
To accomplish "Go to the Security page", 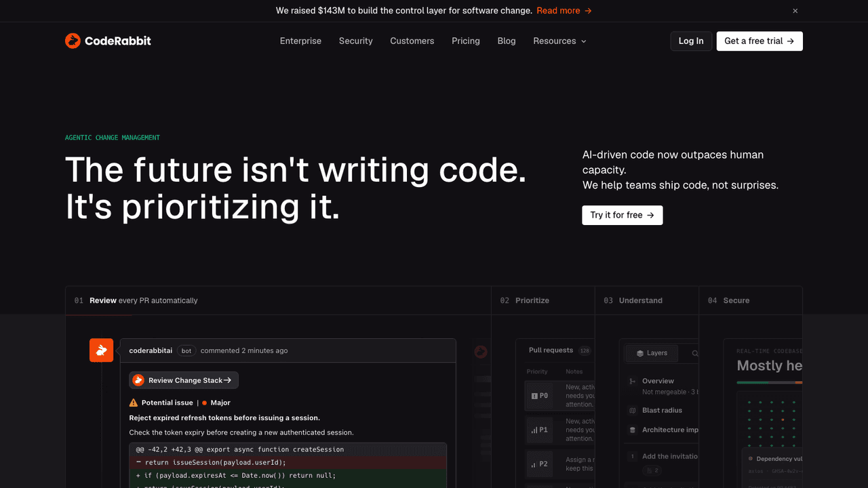I will tap(356, 41).
